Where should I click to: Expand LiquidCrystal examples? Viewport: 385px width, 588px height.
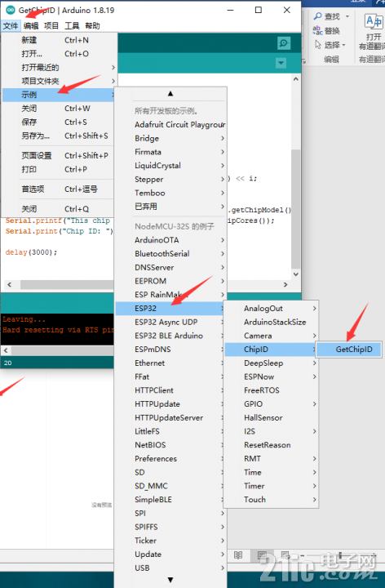(x=170, y=165)
